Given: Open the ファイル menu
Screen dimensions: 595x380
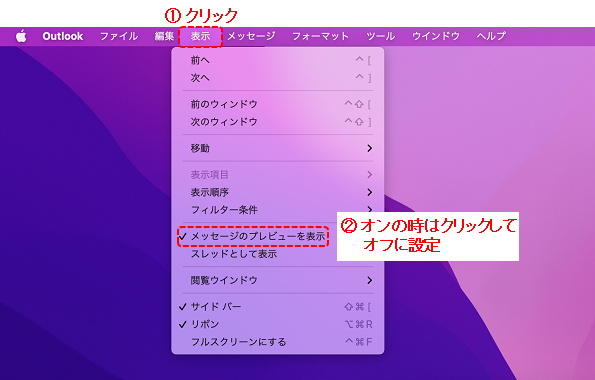Looking at the screenshot, I should point(119,36).
